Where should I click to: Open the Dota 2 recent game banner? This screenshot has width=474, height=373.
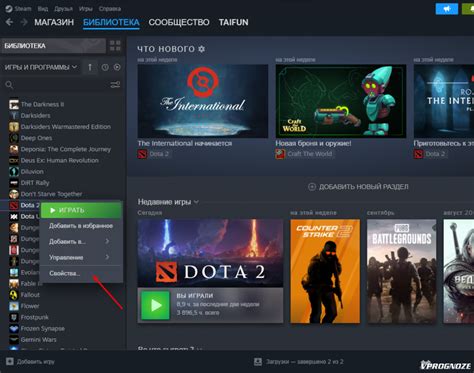click(x=210, y=253)
